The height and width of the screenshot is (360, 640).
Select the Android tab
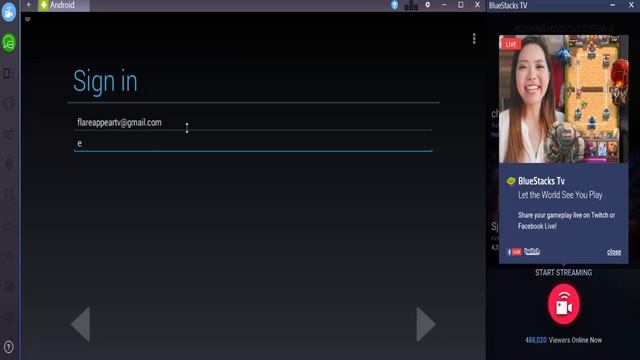coord(63,5)
